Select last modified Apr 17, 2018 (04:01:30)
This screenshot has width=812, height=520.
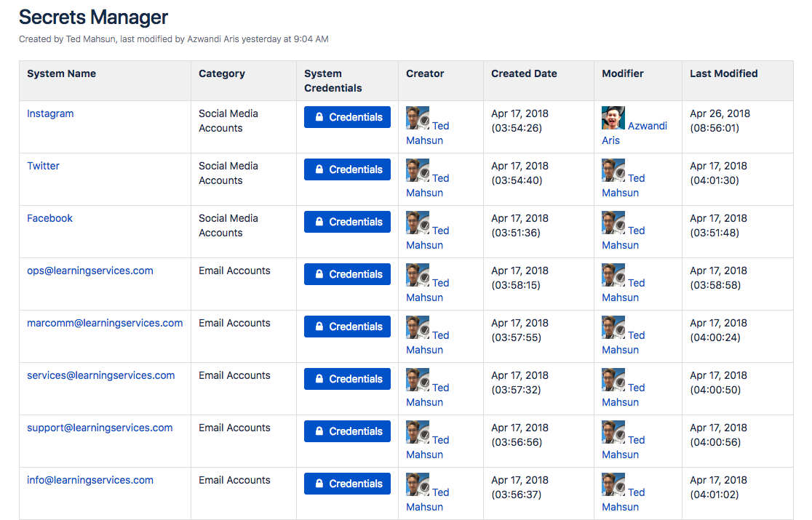(x=718, y=173)
